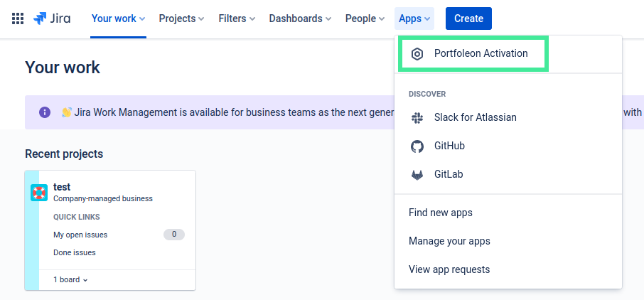Click the Company-managed business label
Screen dimensions: 644x300
click(x=103, y=199)
